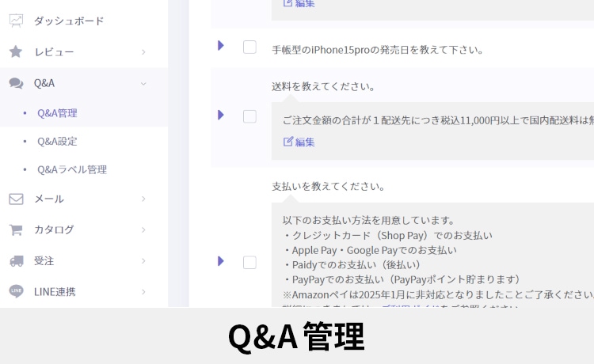Click the large Q&A管理 caption heading
594x364 pixels.
click(296, 336)
